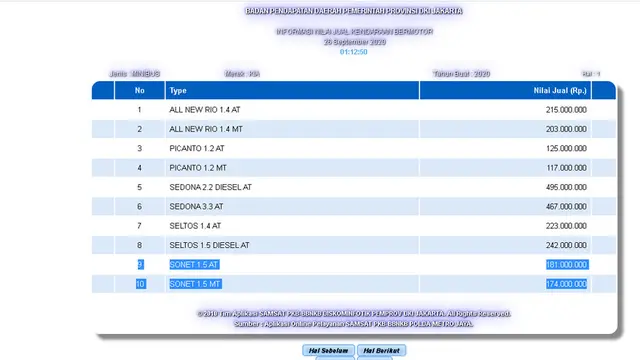This screenshot has height=360, width=640.
Task: Click row number 2 cell
Action: [x=140, y=129]
